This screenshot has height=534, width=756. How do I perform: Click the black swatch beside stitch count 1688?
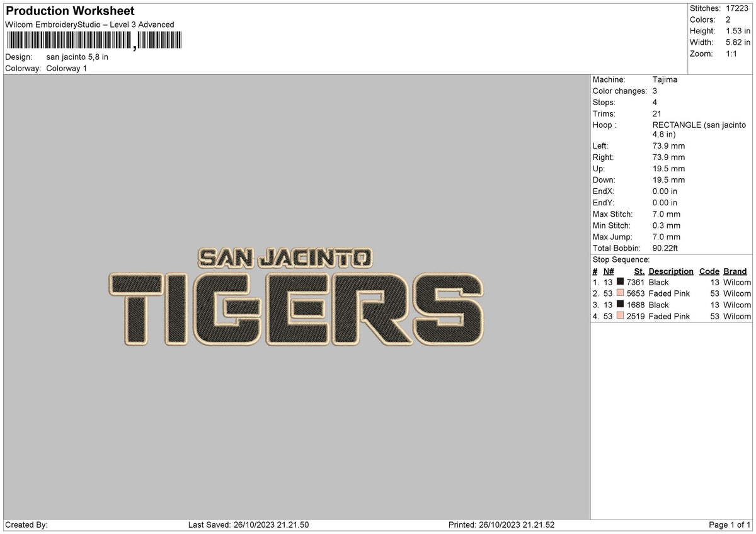click(x=620, y=305)
